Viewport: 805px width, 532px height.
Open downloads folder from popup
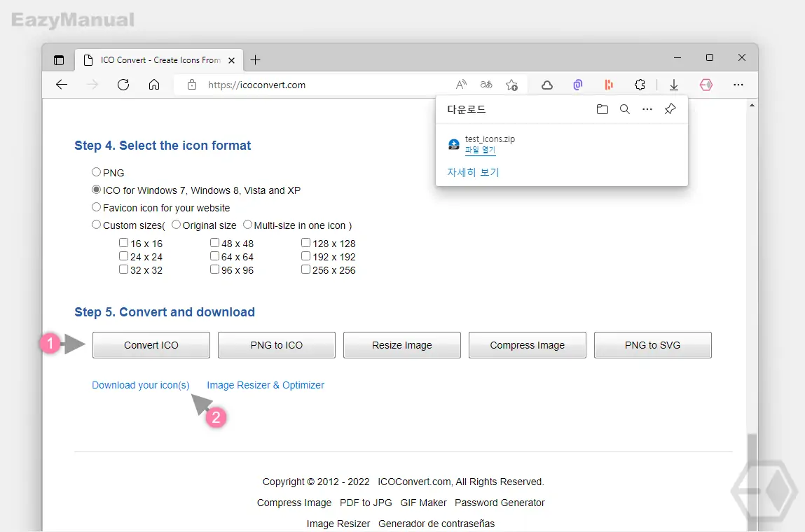(x=603, y=109)
